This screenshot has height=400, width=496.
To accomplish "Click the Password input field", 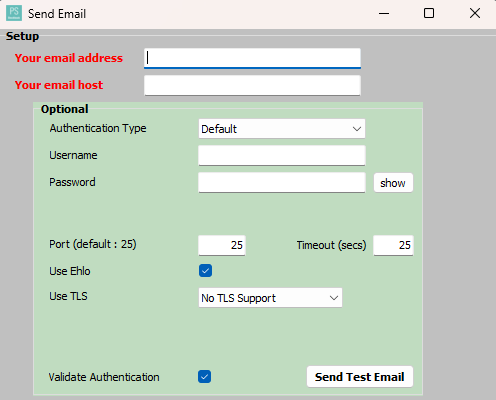I will coord(282,182).
